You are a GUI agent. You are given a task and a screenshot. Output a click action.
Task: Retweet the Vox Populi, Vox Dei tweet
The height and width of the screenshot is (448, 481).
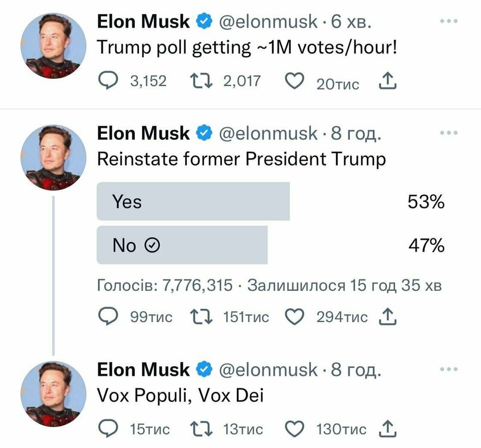(201, 428)
